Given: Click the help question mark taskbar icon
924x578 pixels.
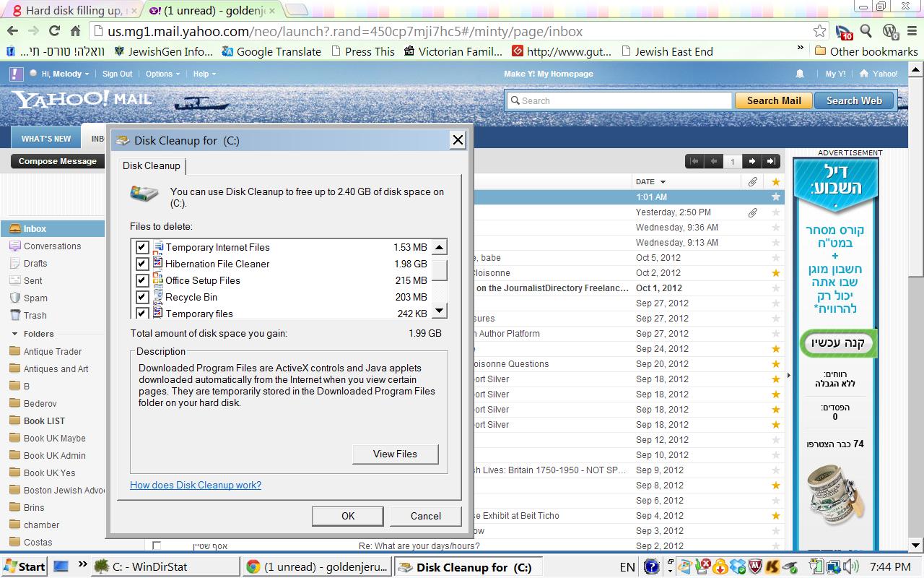Looking at the screenshot, I should click(650, 566).
